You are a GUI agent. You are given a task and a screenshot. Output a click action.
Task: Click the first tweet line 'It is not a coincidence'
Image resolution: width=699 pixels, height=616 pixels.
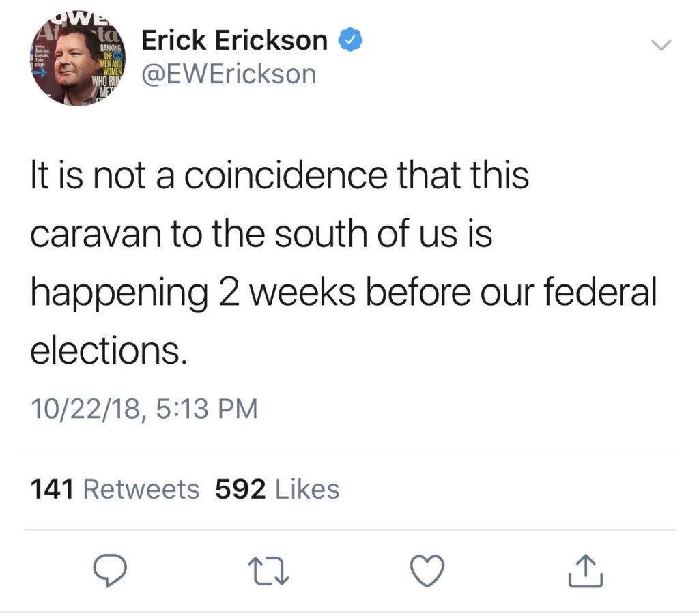(x=209, y=175)
